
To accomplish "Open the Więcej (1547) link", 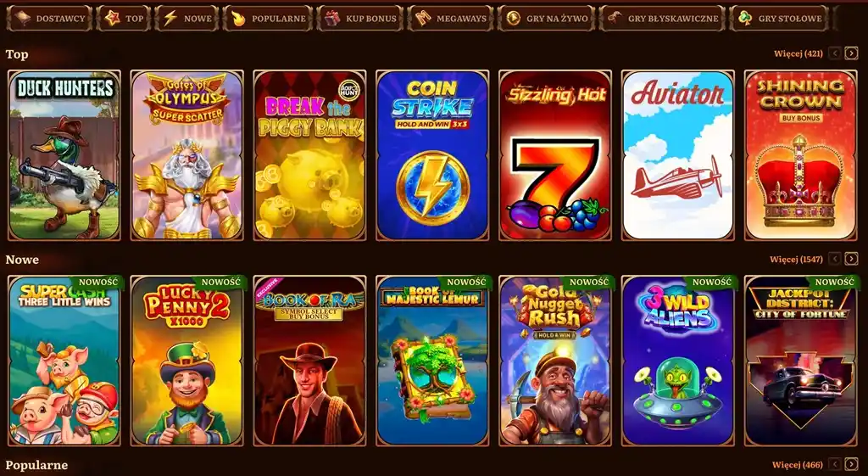I will click(796, 259).
